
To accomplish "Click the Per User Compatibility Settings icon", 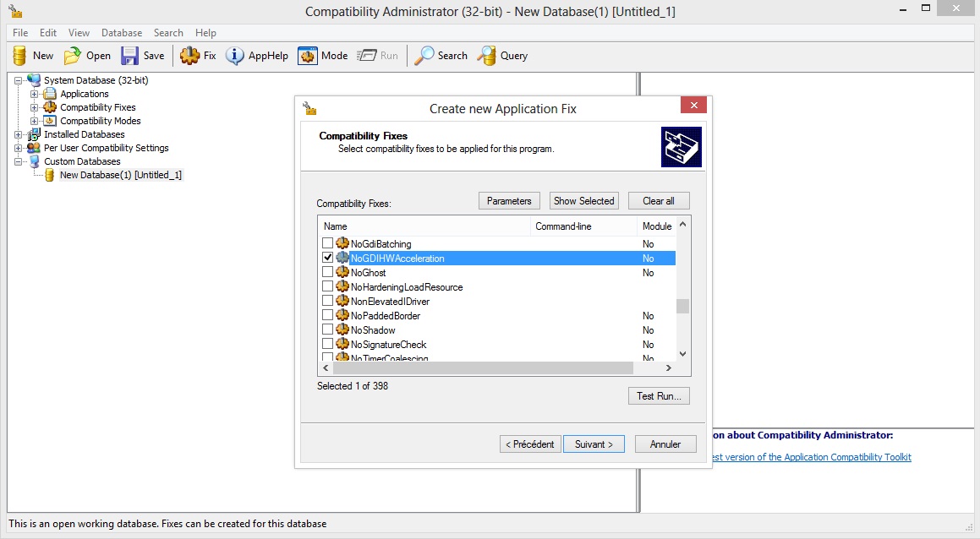I will pos(34,148).
